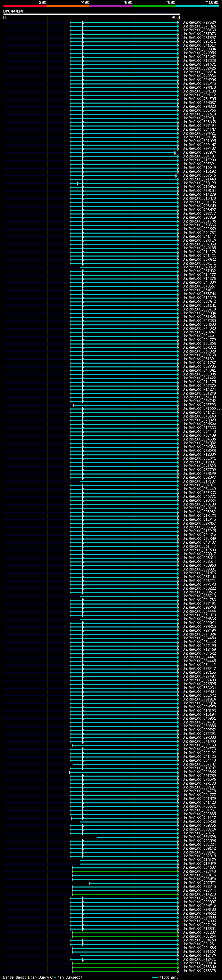Open hit UniRef100_Q9LKI1
Image resolution: width=222 pixels, height=980 pixels.
tap(199, 42)
